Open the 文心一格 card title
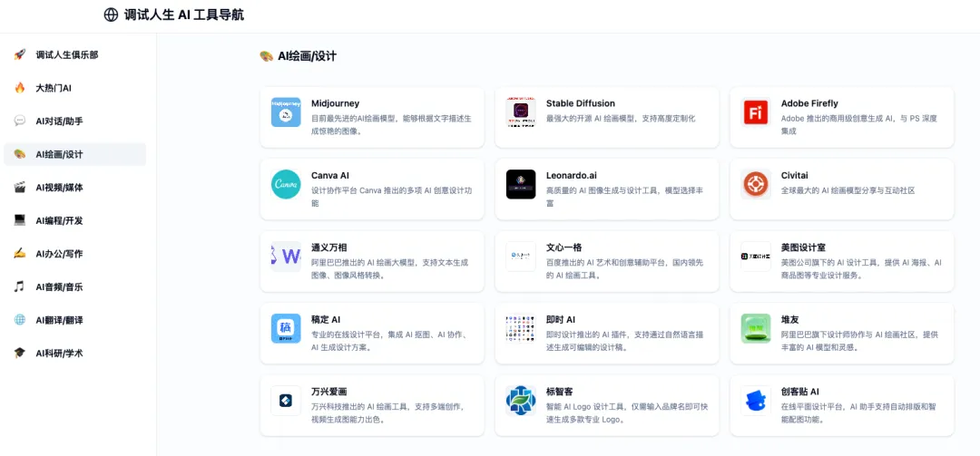 563,248
